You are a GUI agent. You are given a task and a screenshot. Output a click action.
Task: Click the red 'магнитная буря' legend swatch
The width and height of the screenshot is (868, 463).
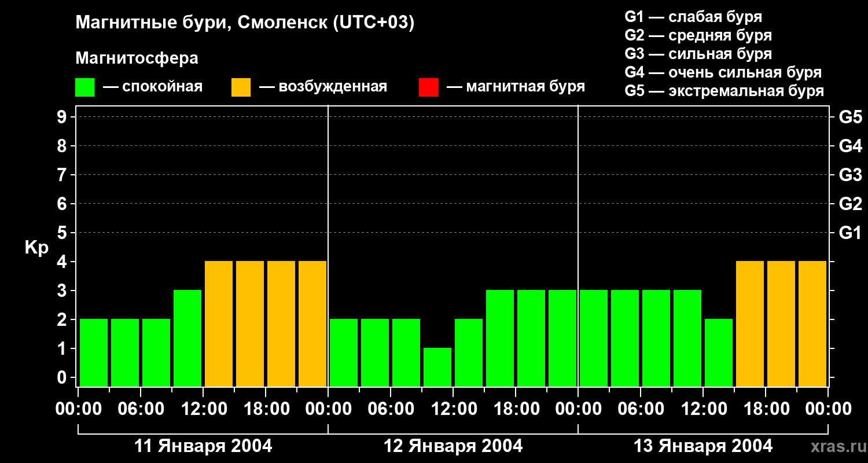coord(428,87)
